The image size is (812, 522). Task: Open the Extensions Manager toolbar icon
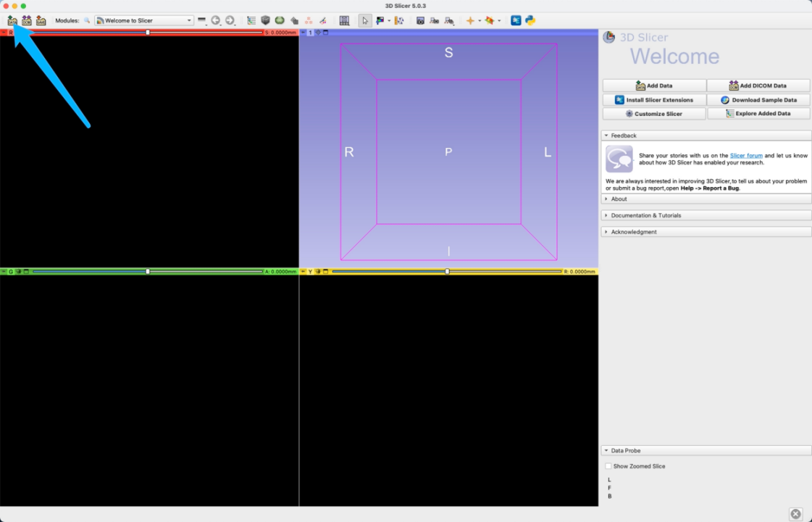click(516, 21)
